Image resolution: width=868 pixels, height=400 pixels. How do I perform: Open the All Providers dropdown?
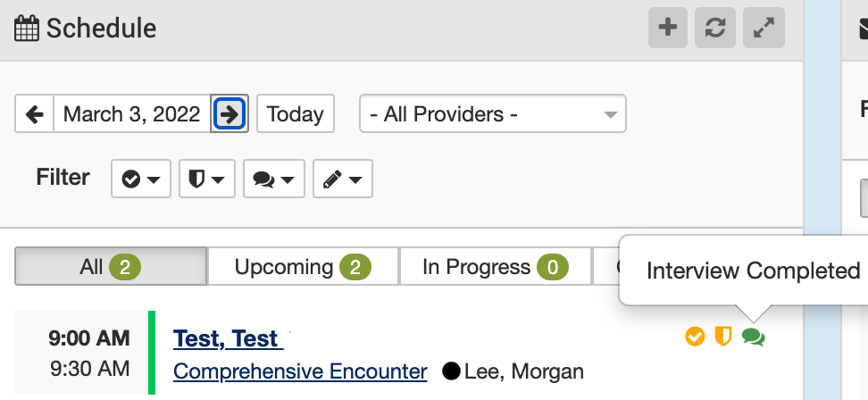tap(492, 114)
